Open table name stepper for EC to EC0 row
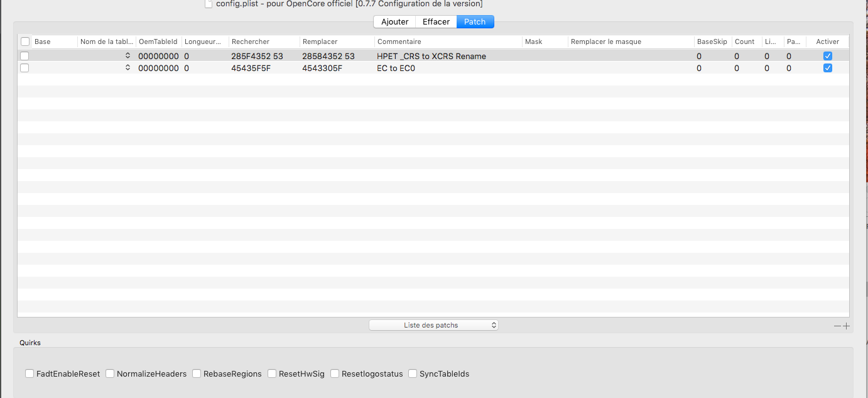Screen dimensions: 868x398 pyautogui.click(x=127, y=68)
